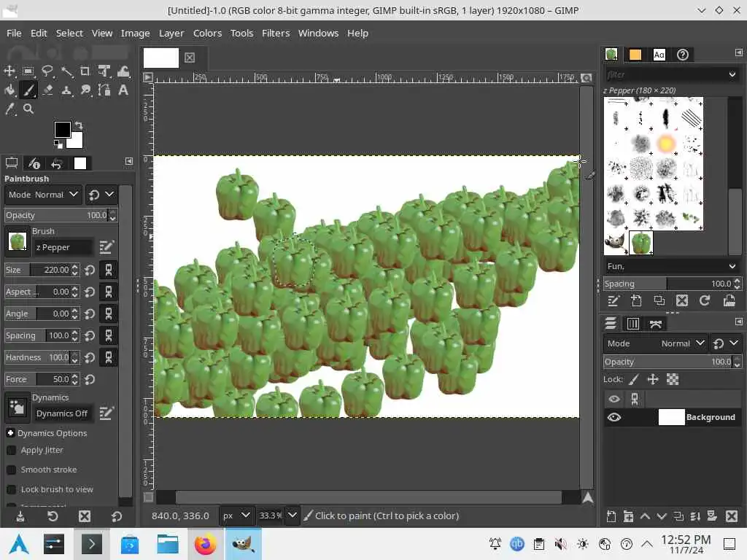747x560 pixels.
Task: Click Dynamics Off button
Action: click(63, 413)
